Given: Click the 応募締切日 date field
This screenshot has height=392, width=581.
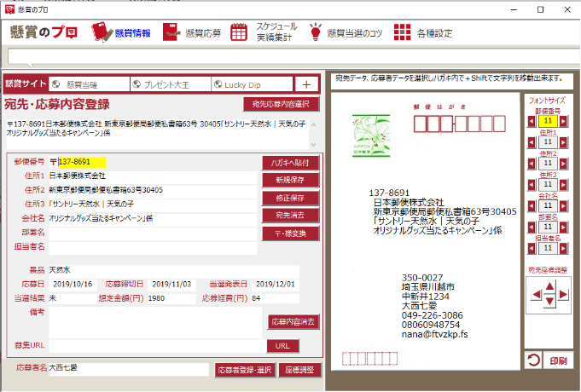Looking at the screenshot, I should point(173,284).
